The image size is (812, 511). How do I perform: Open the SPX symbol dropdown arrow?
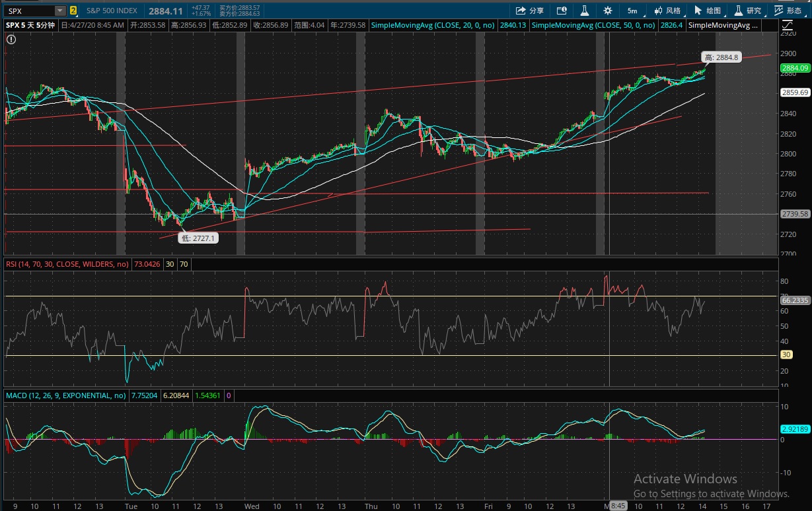point(60,11)
